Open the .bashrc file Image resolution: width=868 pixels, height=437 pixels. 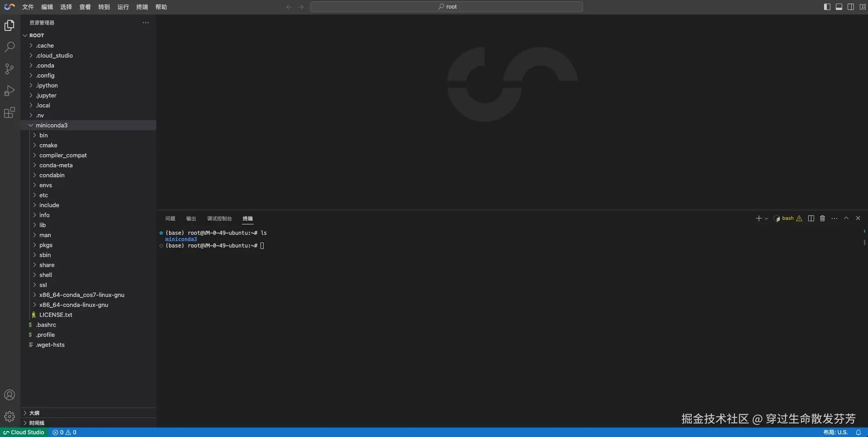pyautogui.click(x=88, y=325)
